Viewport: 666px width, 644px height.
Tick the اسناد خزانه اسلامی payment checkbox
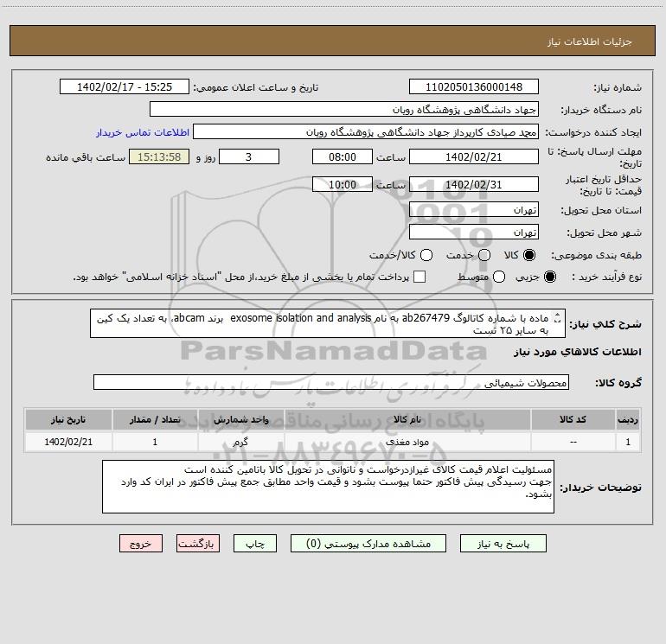pyautogui.click(x=419, y=277)
